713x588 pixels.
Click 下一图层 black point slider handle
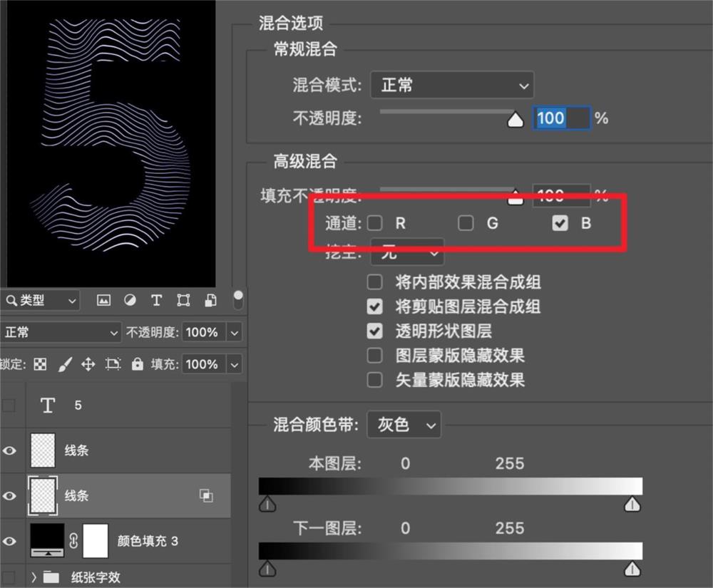point(267,569)
